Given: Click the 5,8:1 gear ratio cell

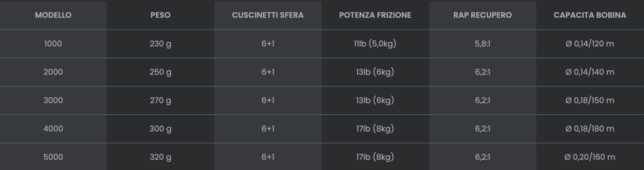Looking at the screenshot, I should (482, 44).
